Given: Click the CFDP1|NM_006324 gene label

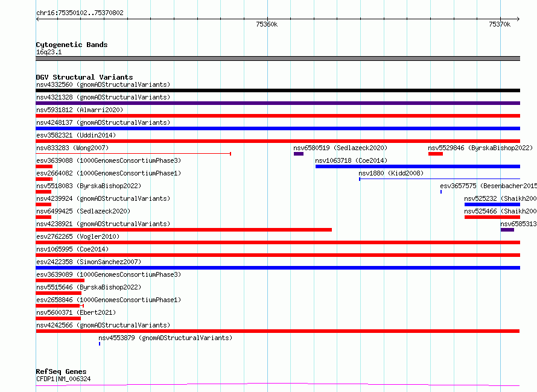Looking at the screenshot, I should click(63, 379).
